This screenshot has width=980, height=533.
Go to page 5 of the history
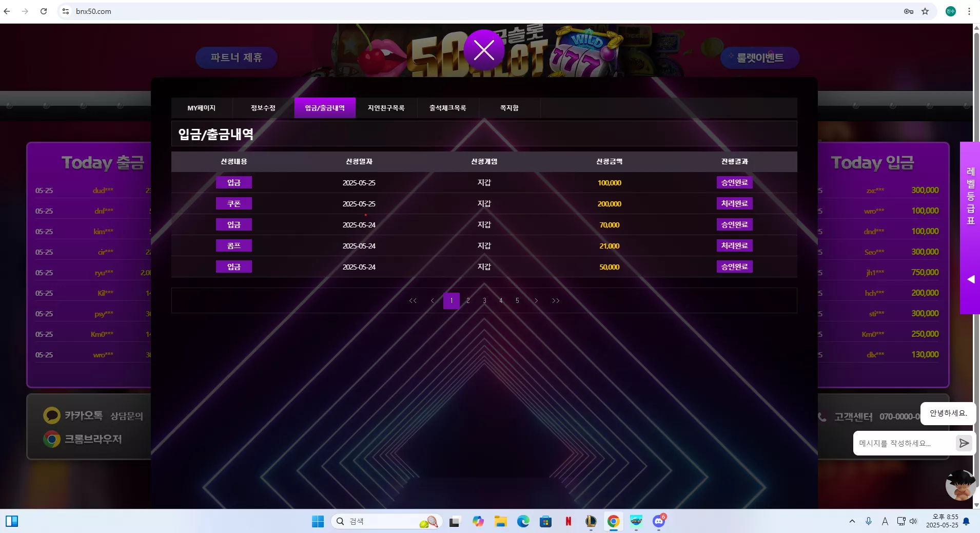point(517,301)
